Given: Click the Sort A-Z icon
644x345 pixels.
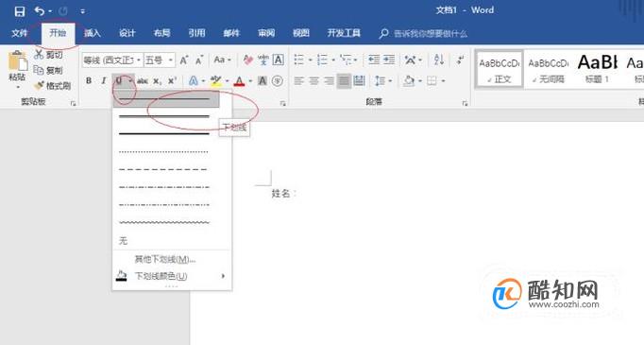Looking at the screenshot, I should (x=439, y=60).
